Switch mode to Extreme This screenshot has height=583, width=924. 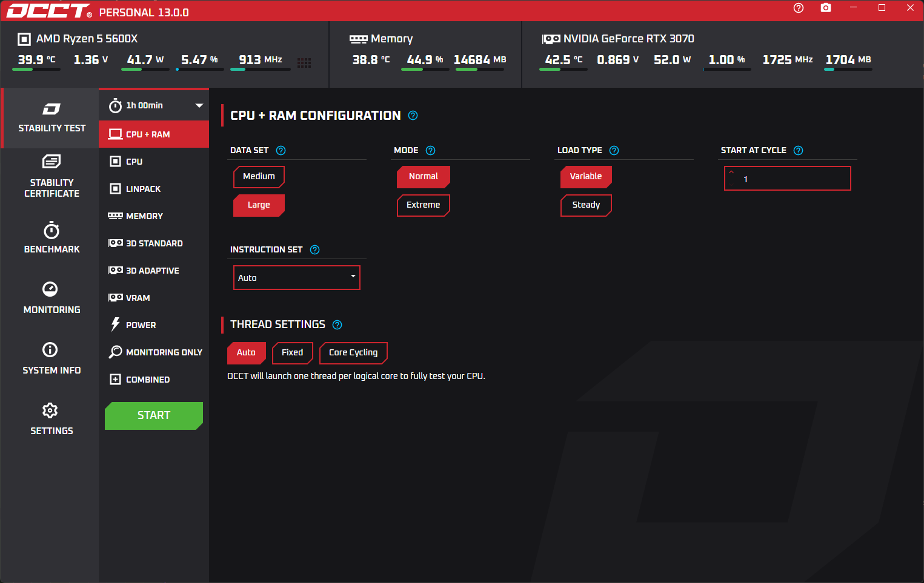[x=423, y=205]
